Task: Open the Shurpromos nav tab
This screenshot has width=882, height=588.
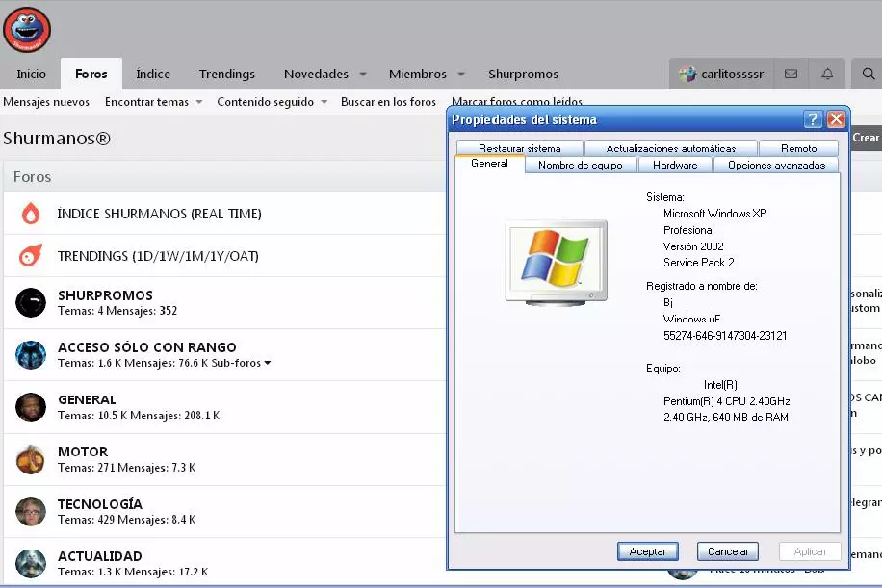Action: [x=523, y=74]
